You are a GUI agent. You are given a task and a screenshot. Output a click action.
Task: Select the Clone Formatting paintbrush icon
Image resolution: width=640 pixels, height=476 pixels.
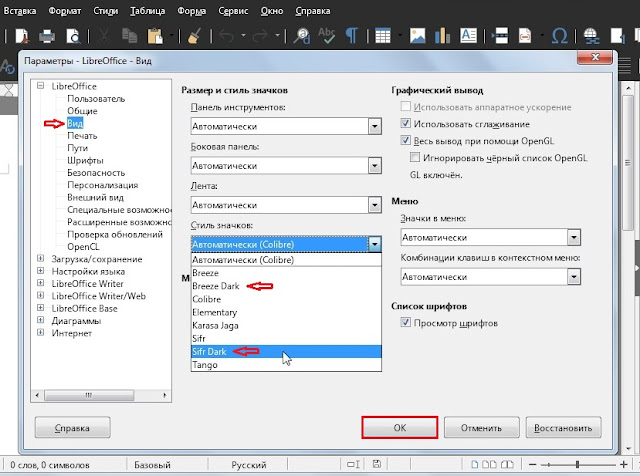194,36
